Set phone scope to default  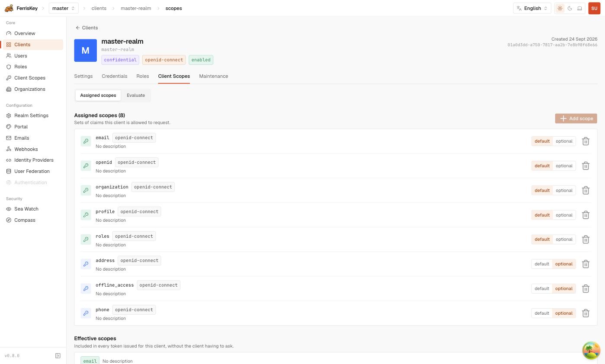point(542,313)
